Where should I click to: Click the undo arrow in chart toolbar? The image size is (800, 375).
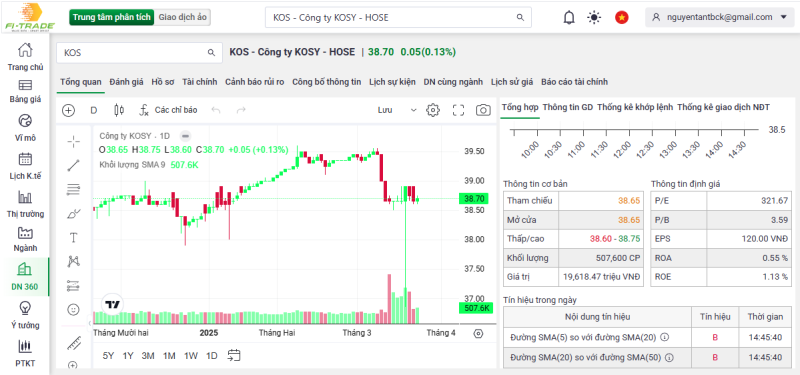tap(216, 110)
